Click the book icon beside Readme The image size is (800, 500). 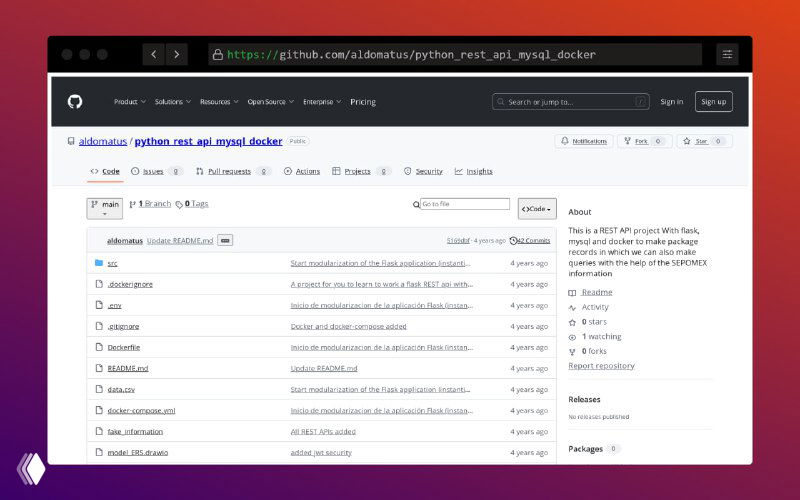pos(572,293)
